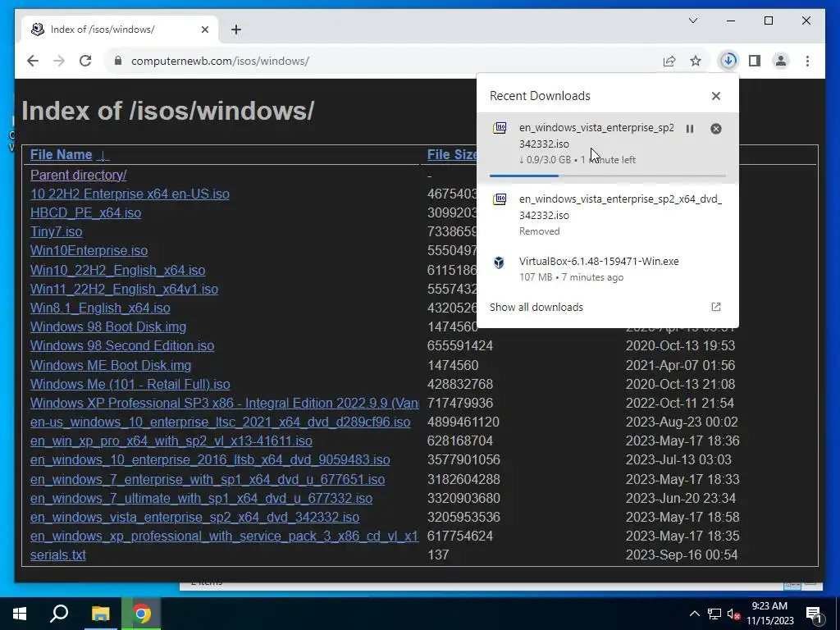Bookmark this tab with the star icon
840x630 pixels.
(x=696, y=61)
